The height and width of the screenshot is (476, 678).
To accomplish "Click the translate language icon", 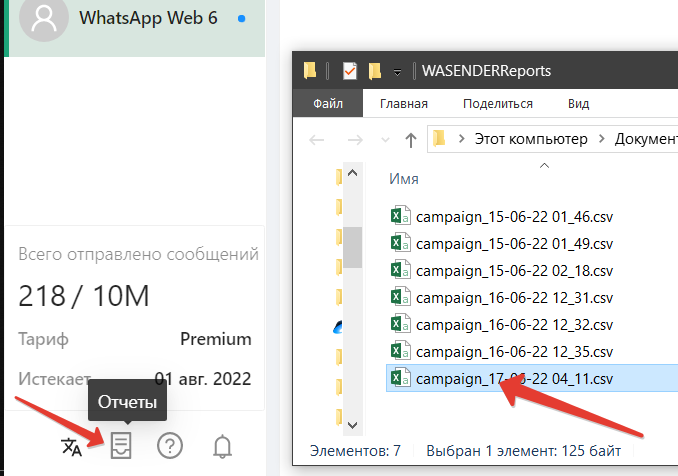I will tap(71, 446).
